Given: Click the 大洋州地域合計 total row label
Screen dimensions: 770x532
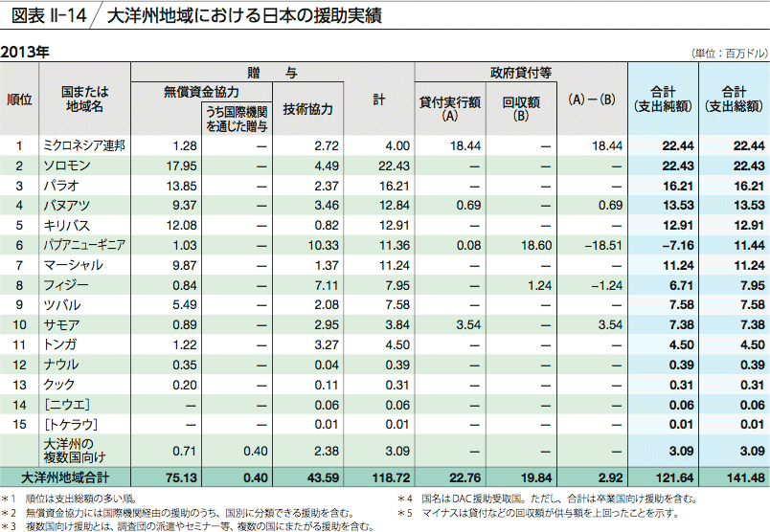Looking at the screenshot, I should coord(65,477).
